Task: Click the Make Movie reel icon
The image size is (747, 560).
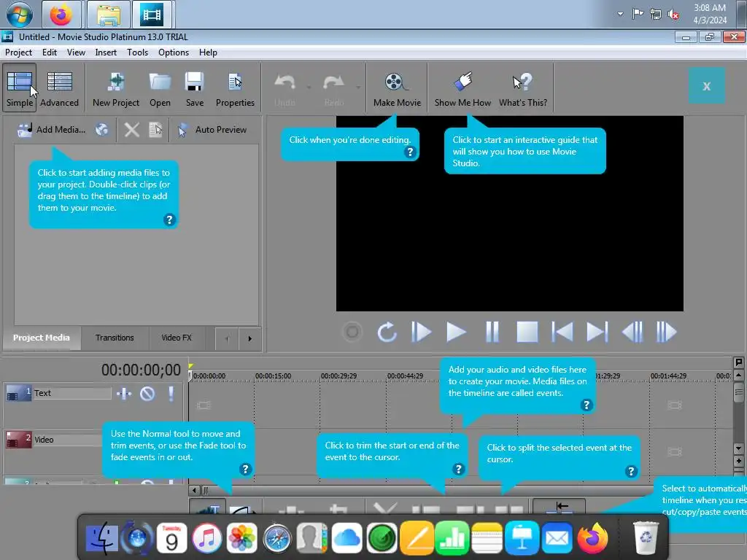Action: [396, 82]
